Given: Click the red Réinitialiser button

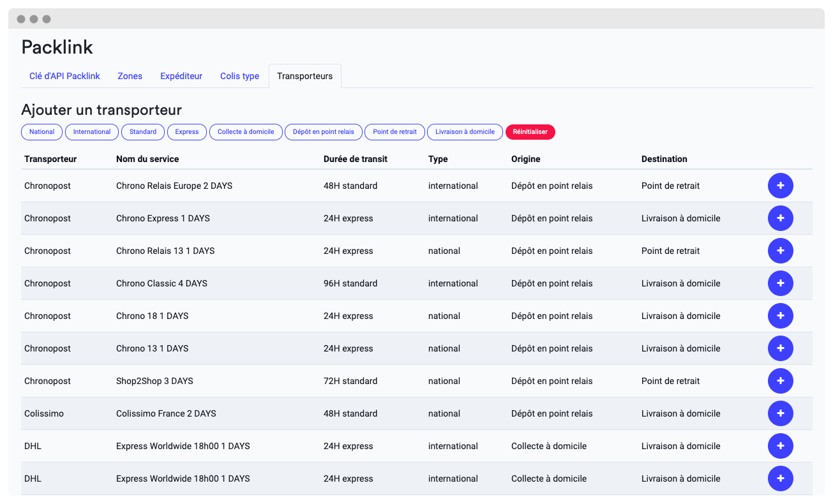Looking at the screenshot, I should pos(530,132).
